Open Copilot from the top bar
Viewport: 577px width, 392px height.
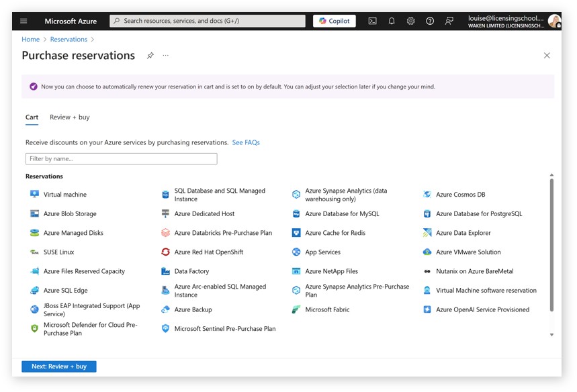(333, 21)
